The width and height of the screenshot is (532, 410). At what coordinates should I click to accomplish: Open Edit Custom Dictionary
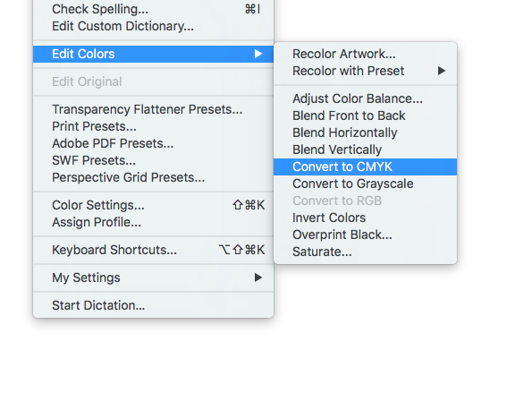(154, 26)
